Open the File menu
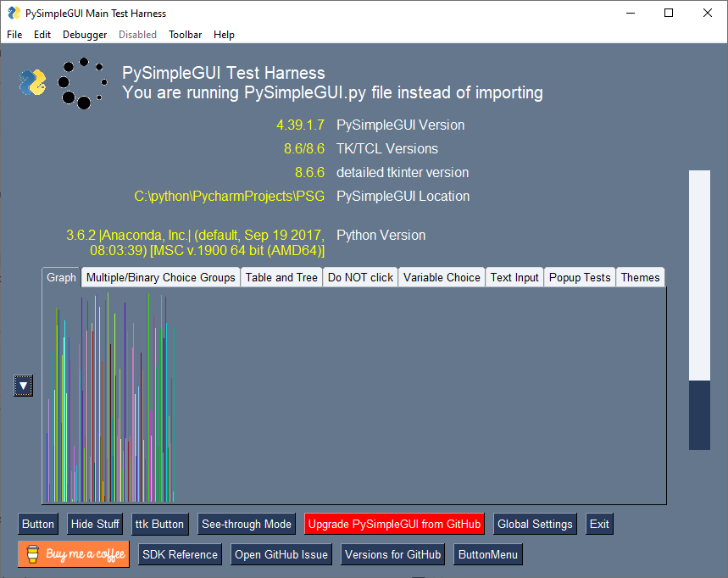728x578 pixels. pos(14,35)
